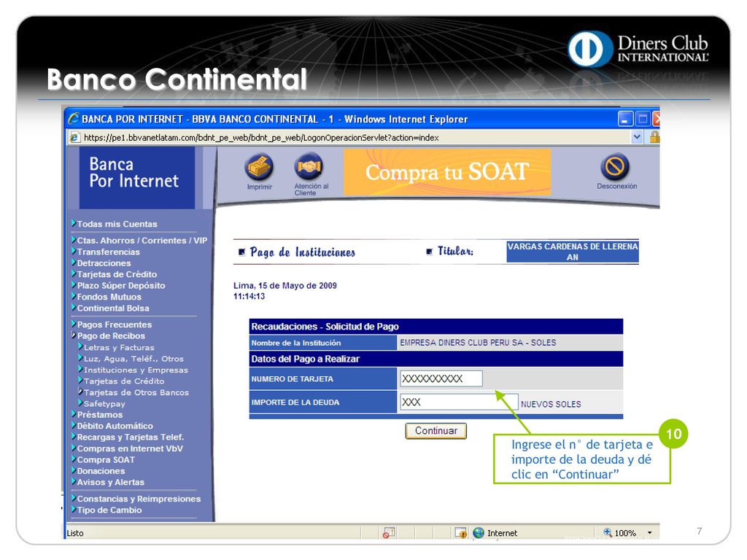Collapse the Pago de Recibos section

click(x=111, y=335)
